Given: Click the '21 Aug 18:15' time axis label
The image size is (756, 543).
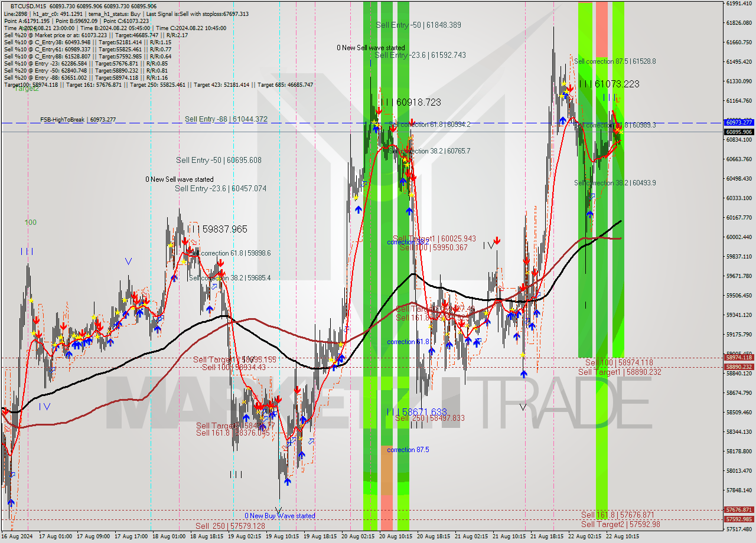Looking at the screenshot, I should (546, 537).
